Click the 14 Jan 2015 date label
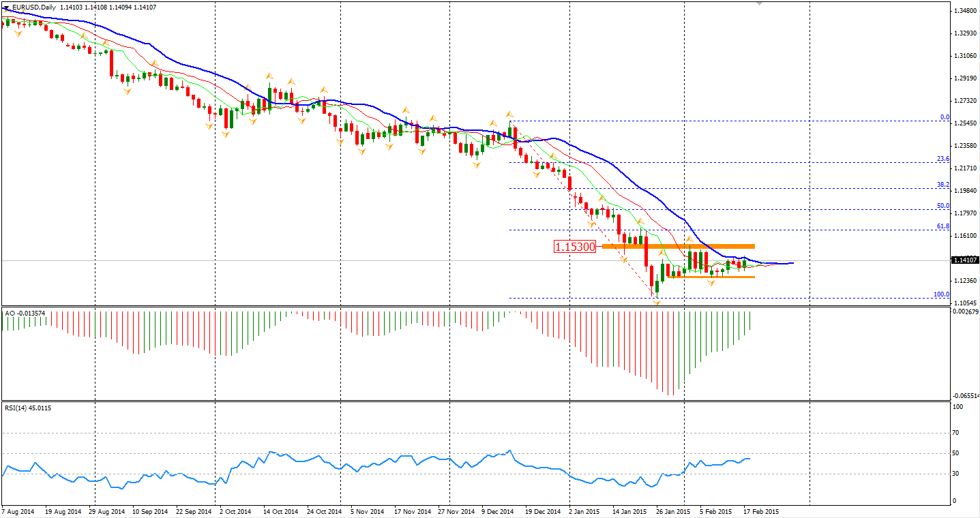This screenshot has width=980, height=518. pyautogui.click(x=629, y=511)
